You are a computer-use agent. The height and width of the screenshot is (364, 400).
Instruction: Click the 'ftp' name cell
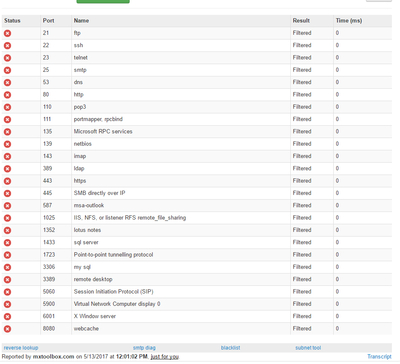[77, 33]
